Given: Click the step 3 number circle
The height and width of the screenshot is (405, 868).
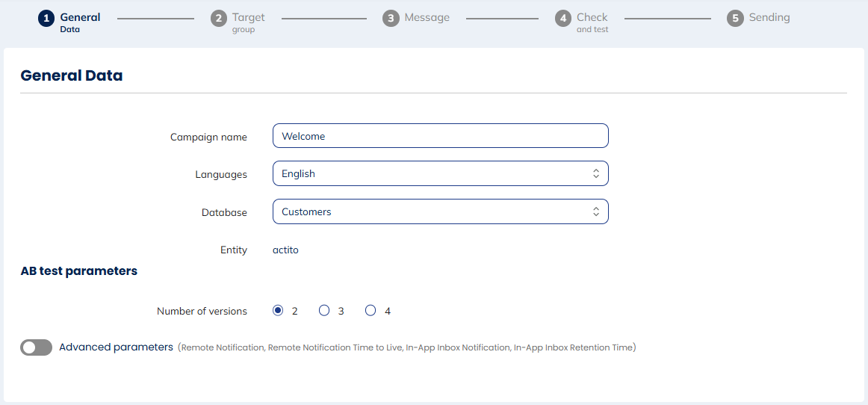Looking at the screenshot, I should (391, 19).
